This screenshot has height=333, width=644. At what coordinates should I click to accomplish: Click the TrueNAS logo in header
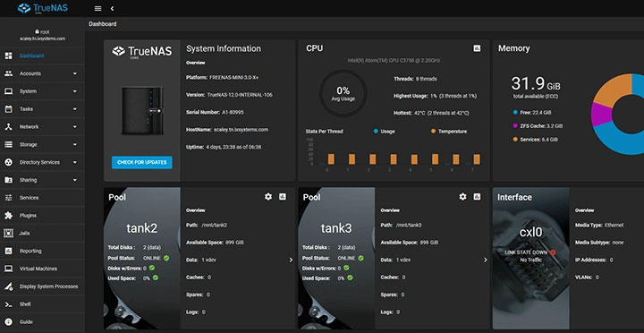42,8
